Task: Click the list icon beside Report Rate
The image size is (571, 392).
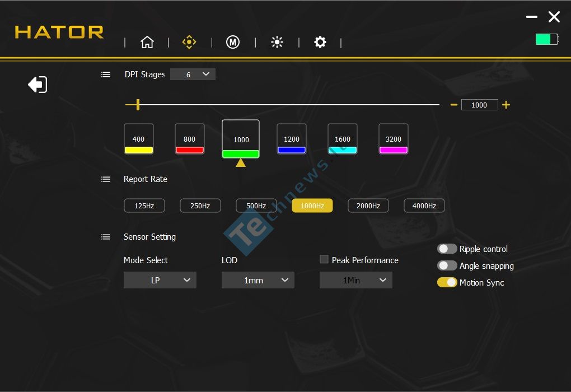Action: point(106,179)
